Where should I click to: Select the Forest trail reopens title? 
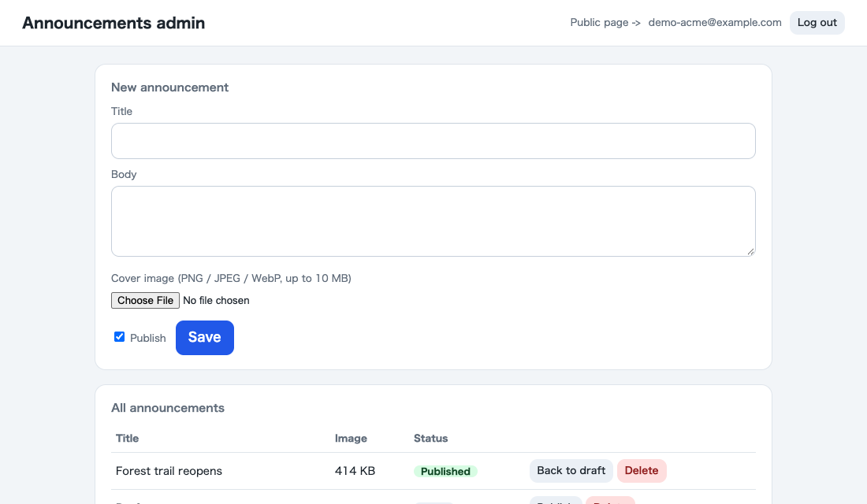click(x=169, y=471)
